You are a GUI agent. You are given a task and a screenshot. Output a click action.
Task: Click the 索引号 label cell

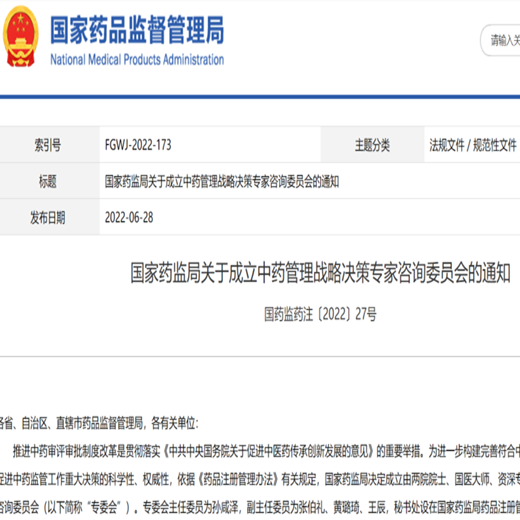tap(49, 145)
